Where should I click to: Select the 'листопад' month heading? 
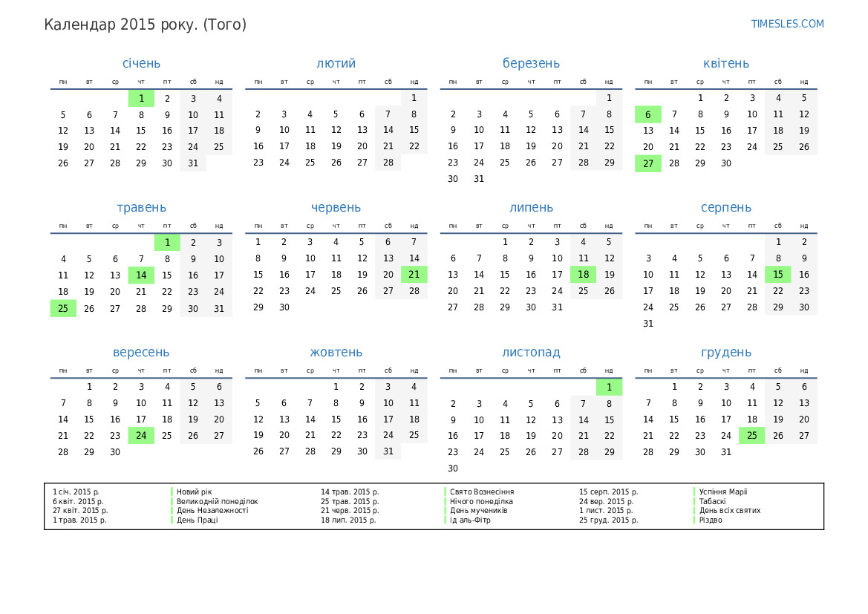point(531,352)
